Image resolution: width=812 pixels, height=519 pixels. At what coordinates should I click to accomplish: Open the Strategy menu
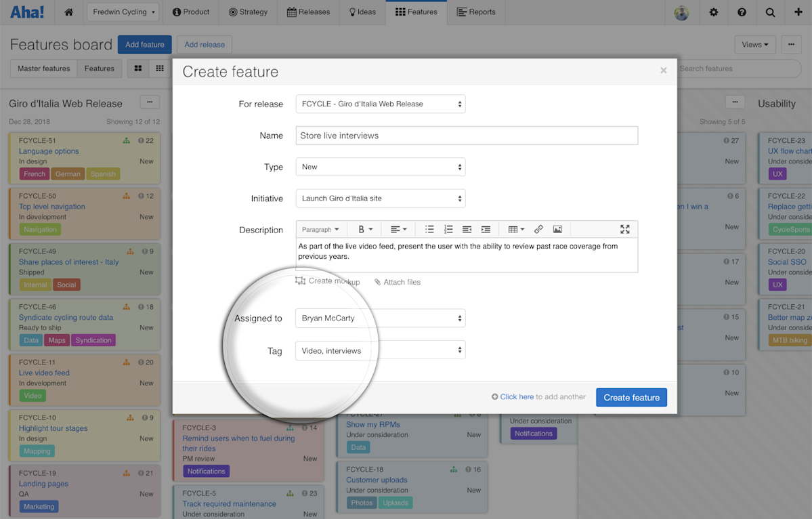248,12
